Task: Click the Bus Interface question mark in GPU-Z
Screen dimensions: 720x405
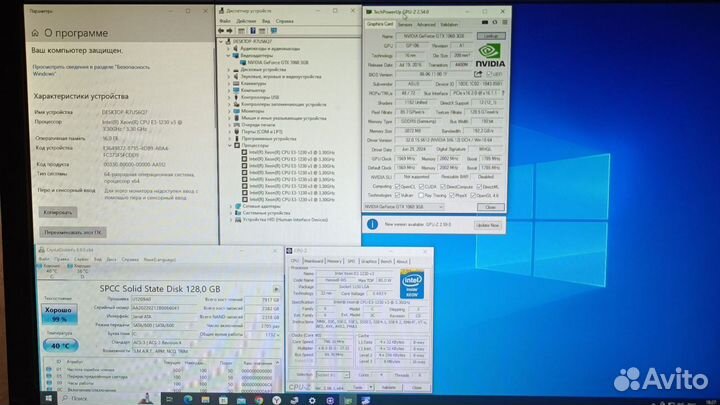Action: pyautogui.click(x=503, y=93)
